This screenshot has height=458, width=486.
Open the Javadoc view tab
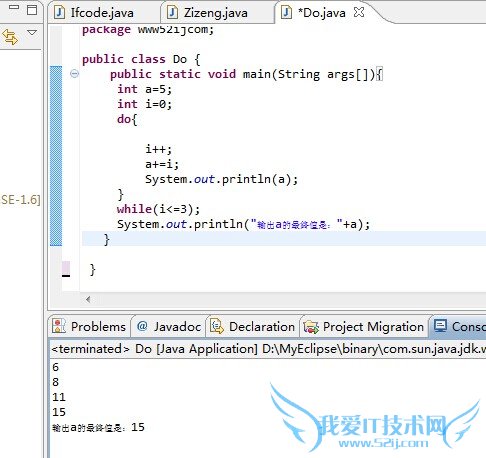(x=169, y=327)
